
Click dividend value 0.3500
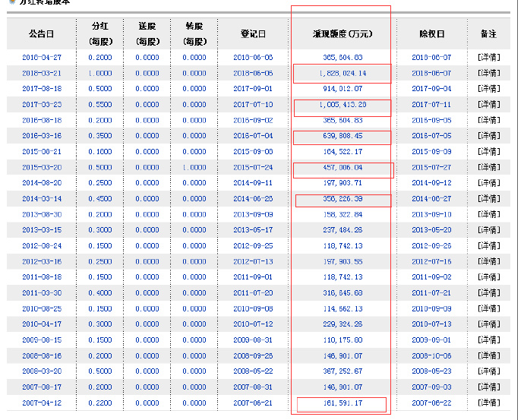tap(100, 136)
